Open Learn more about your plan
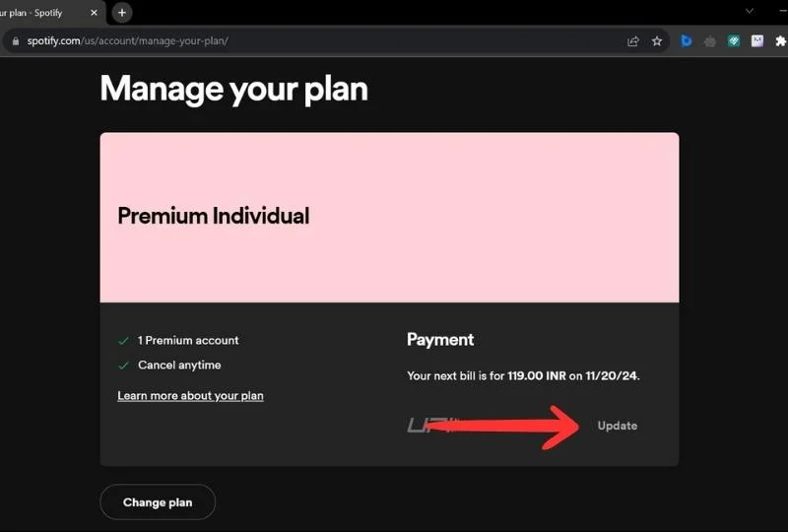Screen dimensions: 788x532 (190, 396)
